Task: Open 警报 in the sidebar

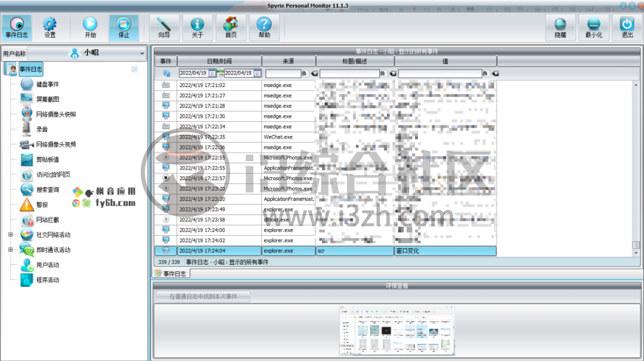Action: [x=42, y=205]
